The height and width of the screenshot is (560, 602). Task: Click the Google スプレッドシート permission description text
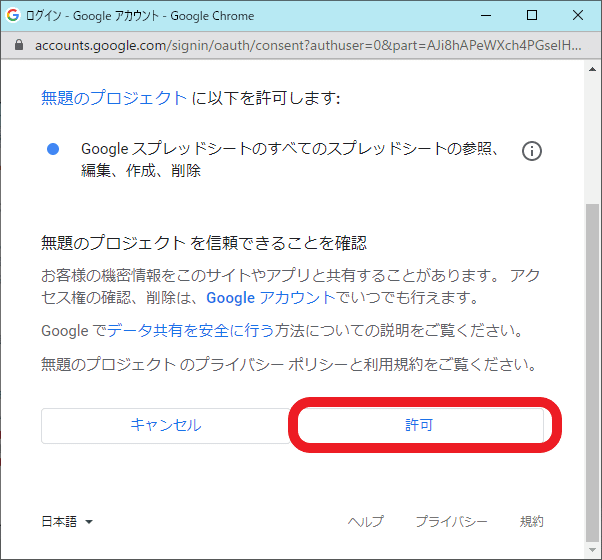pyautogui.click(x=290, y=159)
